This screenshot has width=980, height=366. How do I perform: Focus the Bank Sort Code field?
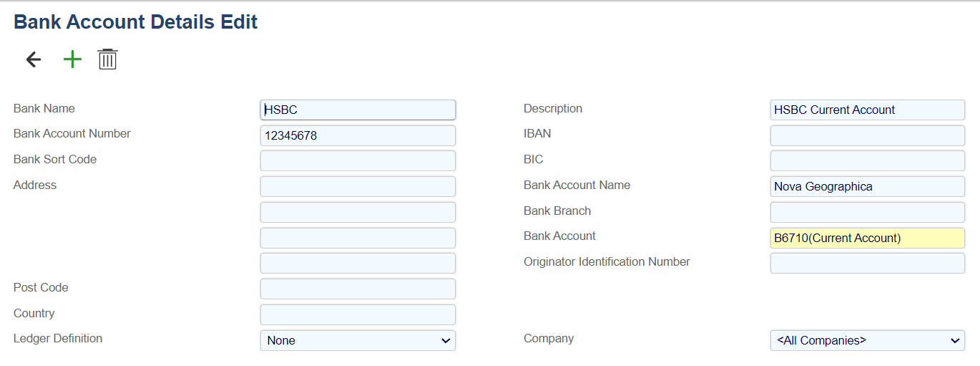(x=358, y=160)
